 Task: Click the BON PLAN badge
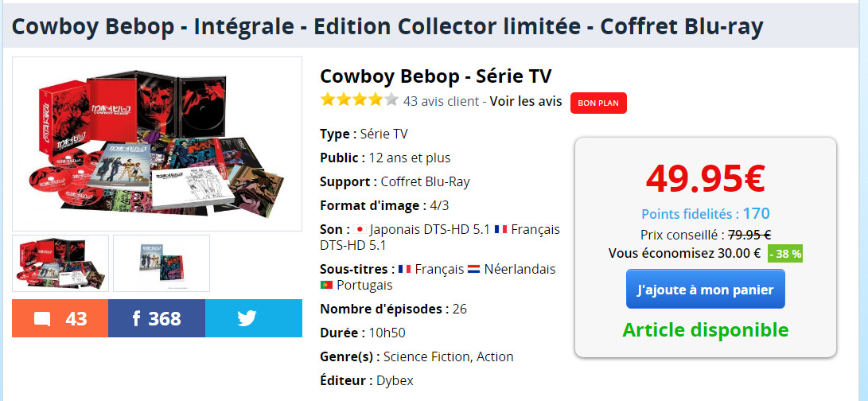(x=598, y=103)
